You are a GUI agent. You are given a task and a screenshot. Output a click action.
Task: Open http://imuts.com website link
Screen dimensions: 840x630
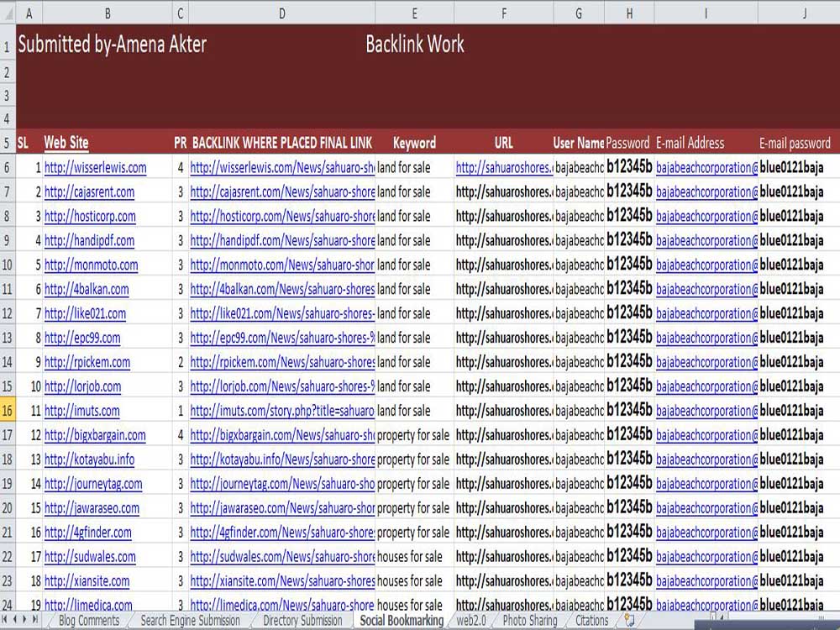82,411
